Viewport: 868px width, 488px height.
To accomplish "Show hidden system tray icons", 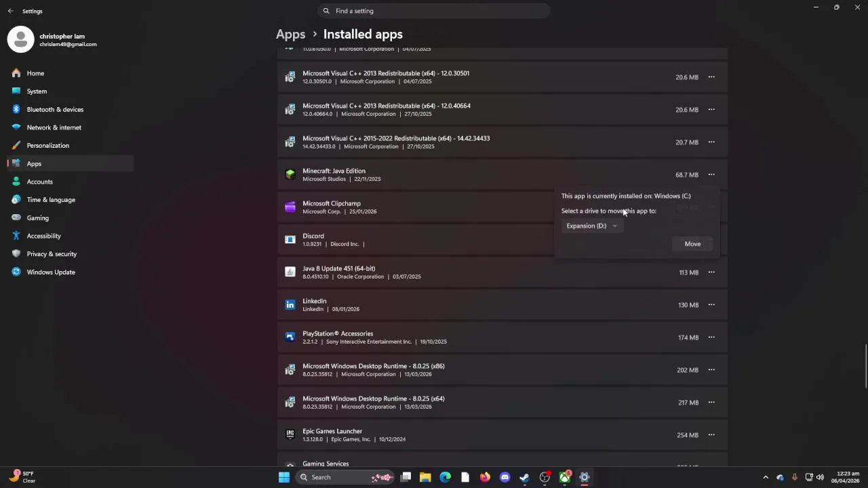I will (x=766, y=477).
